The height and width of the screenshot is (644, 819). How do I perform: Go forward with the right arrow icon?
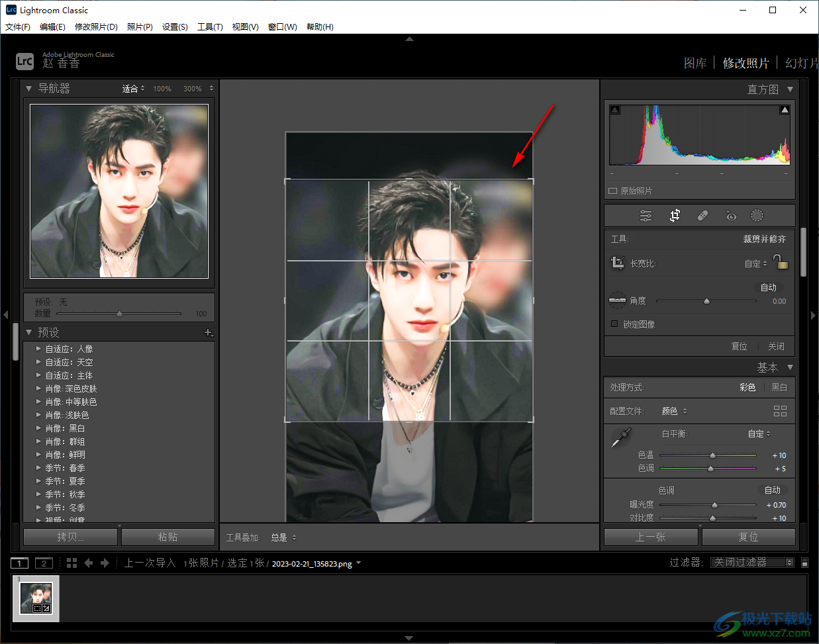point(105,563)
